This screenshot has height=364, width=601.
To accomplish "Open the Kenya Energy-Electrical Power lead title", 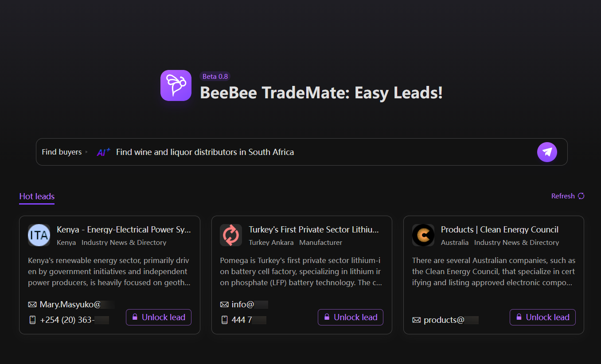I will [124, 229].
